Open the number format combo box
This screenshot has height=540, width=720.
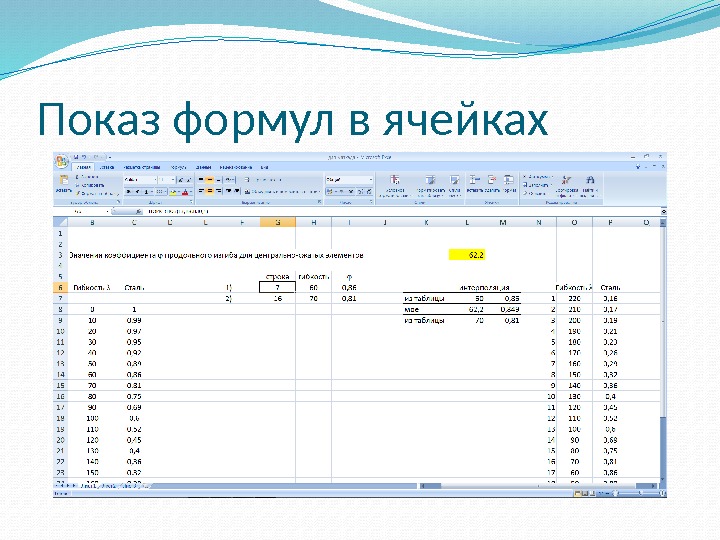pos(349,180)
